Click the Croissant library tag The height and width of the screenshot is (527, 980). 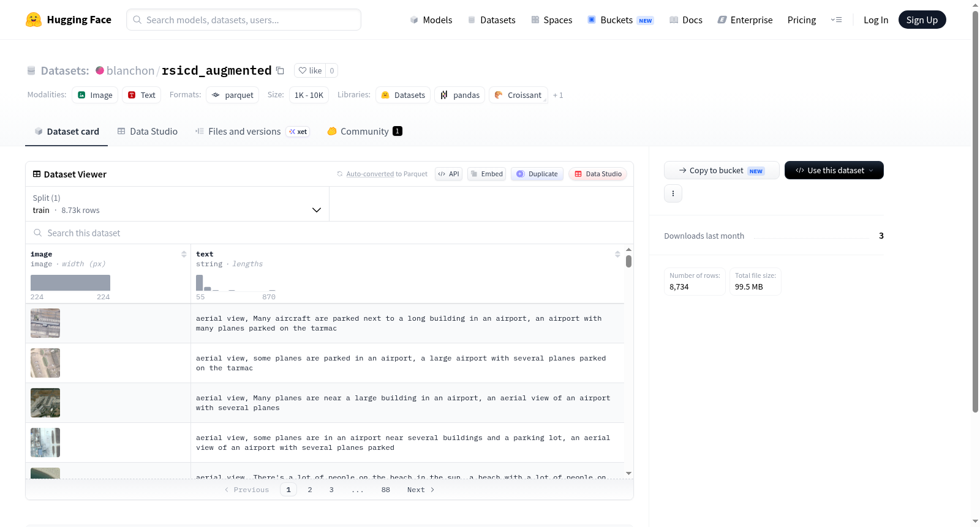point(518,95)
